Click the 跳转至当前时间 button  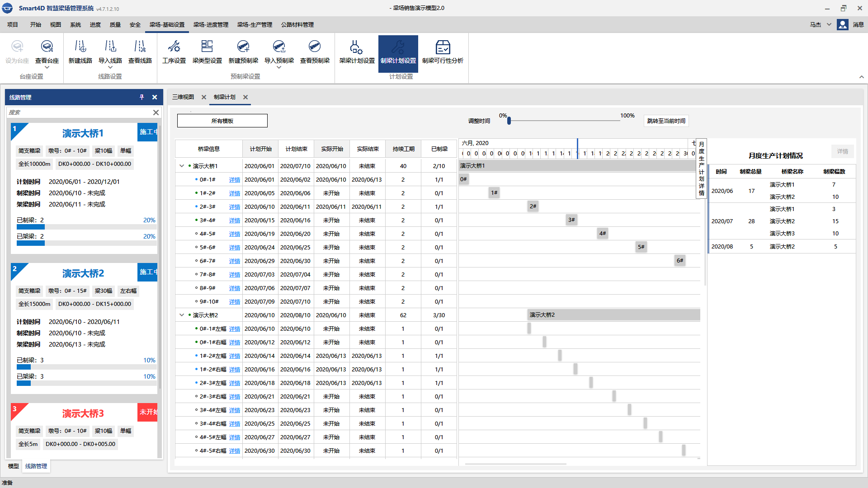tap(666, 121)
